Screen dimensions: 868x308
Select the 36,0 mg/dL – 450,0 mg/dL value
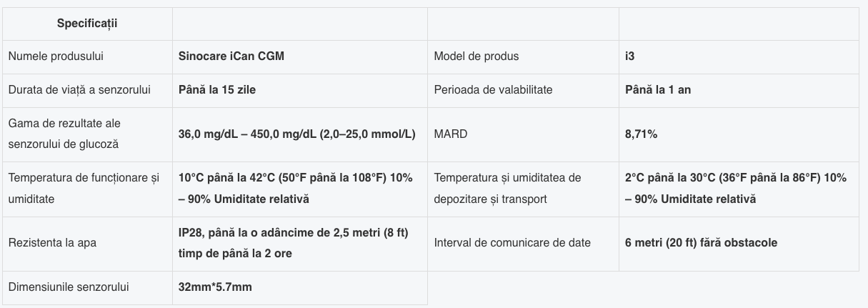click(296, 134)
